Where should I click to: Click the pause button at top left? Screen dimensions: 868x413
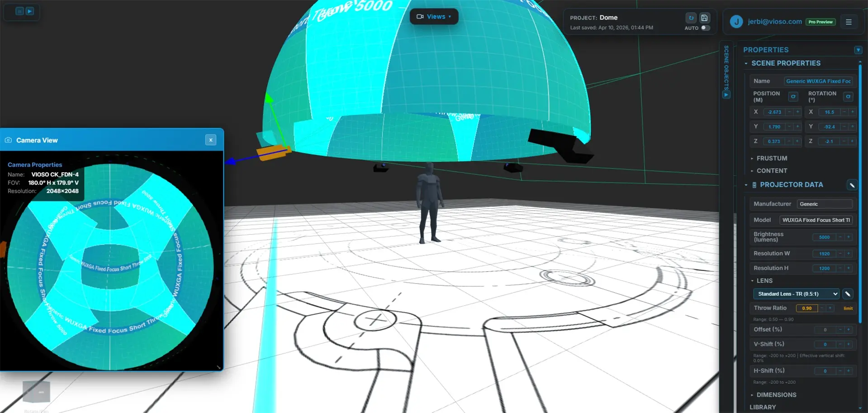[19, 11]
